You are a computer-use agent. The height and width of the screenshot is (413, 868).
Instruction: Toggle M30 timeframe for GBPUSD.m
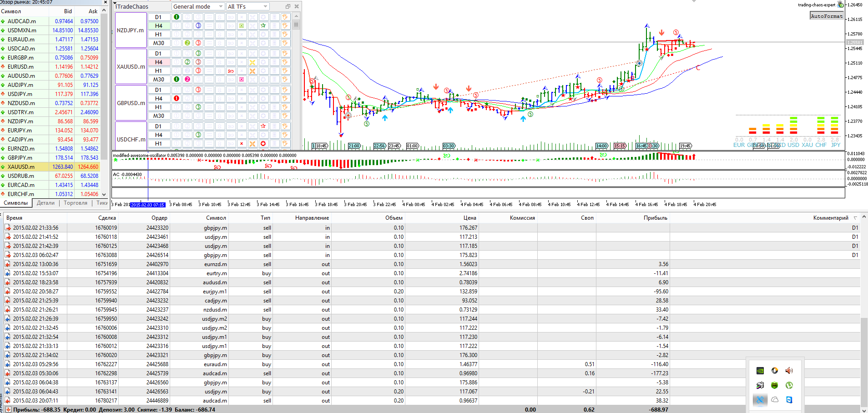[x=159, y=116]
